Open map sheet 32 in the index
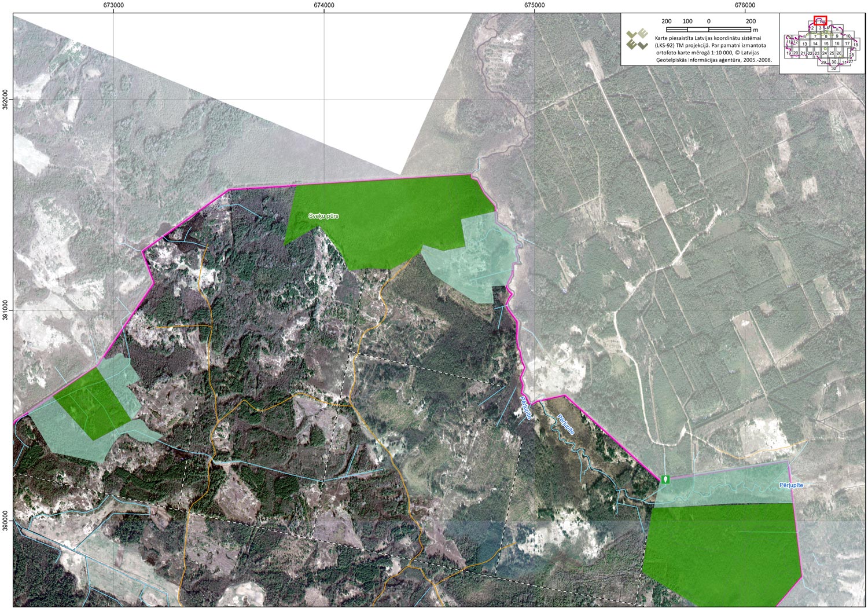868x608 pixels. coord(833,68)
